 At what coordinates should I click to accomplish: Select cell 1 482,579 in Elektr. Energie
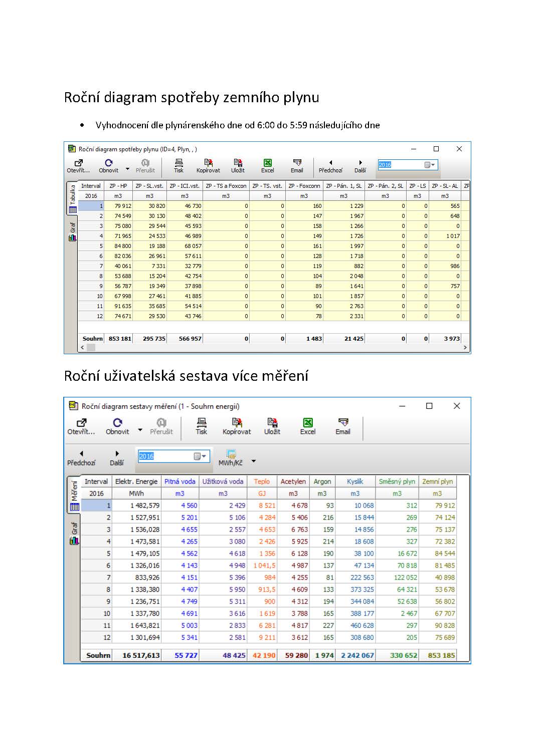pyautogui.click(x=136, y=506)
